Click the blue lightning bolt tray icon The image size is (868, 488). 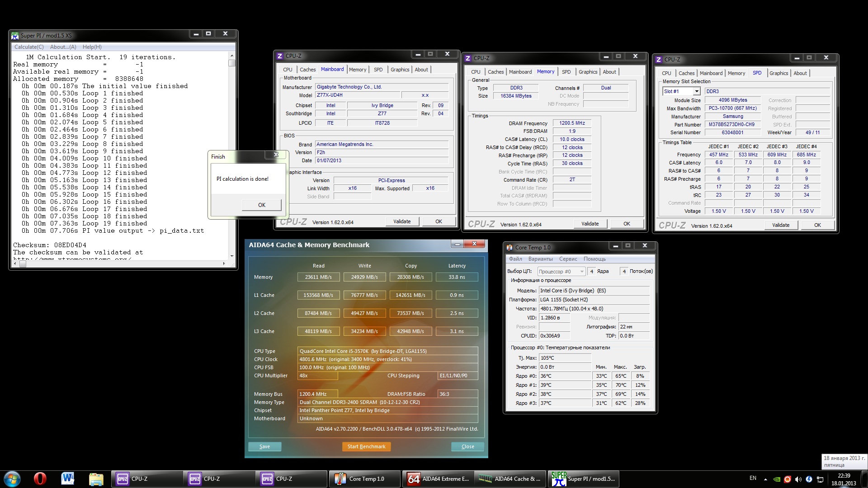point(809,479)
